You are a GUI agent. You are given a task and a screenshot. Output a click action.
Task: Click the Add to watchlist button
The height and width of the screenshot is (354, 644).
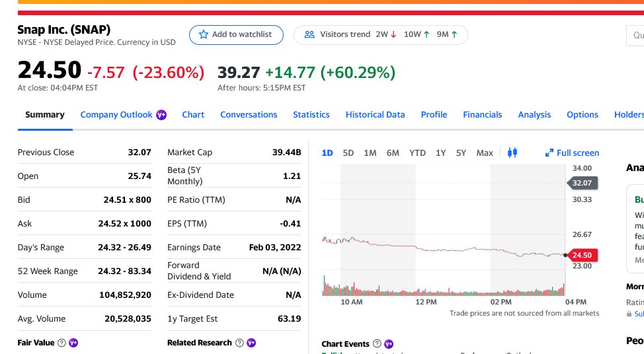point(236,35)
